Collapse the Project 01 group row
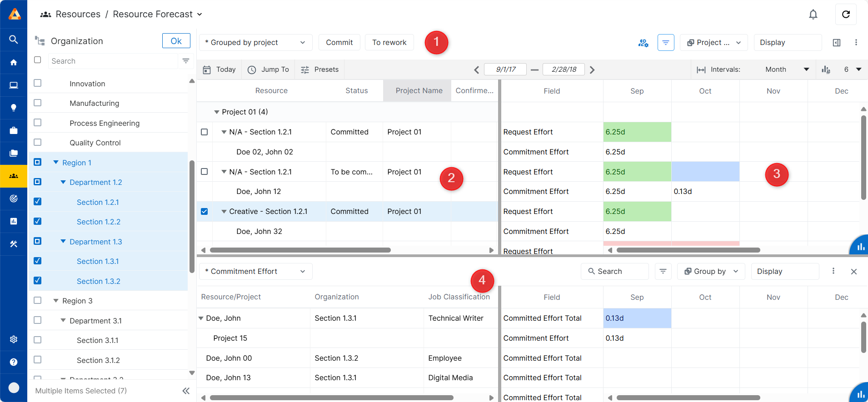Screen dimensions: 868x402 click(x=217, y=112)
